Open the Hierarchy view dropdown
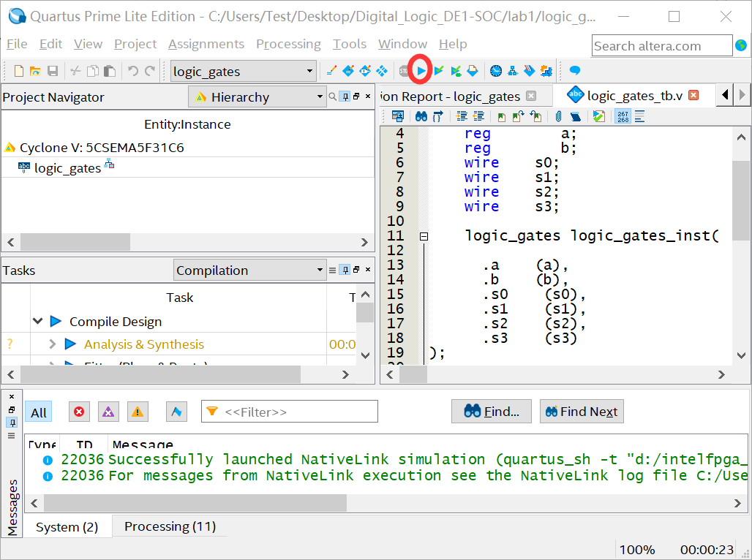 click(257, 97)
